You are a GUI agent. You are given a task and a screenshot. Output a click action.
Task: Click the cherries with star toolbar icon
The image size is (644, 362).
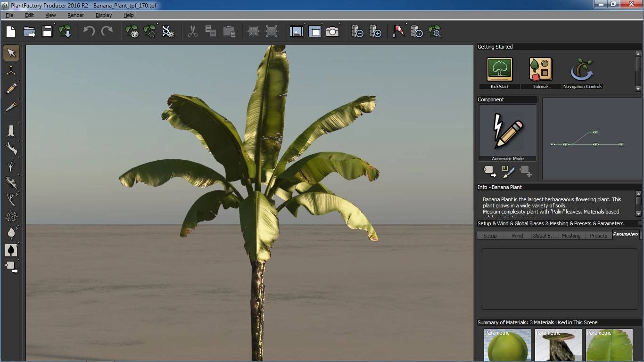click(150, 32)
